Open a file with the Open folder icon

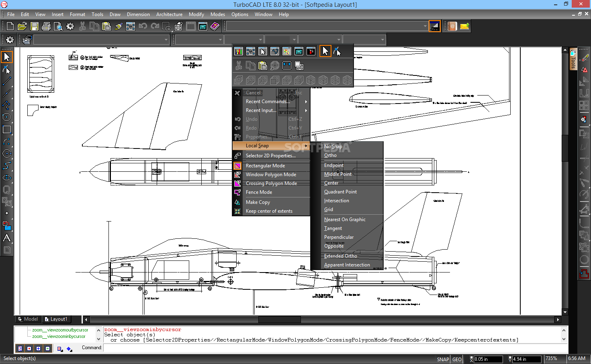click(22, 26)
